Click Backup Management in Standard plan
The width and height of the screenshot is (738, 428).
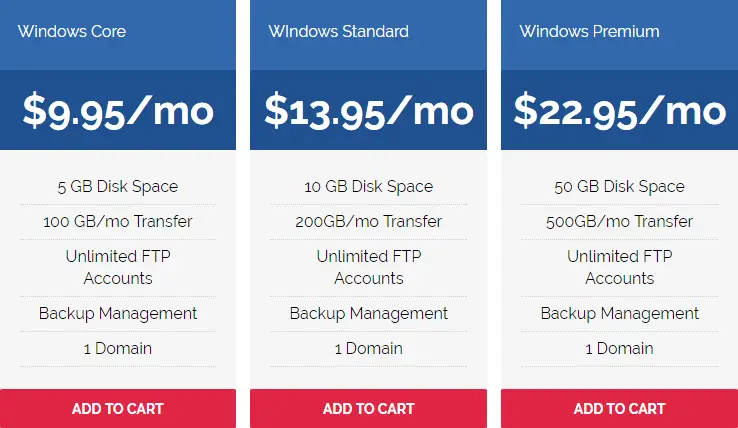pyautogui.click(x=369, y=314)
